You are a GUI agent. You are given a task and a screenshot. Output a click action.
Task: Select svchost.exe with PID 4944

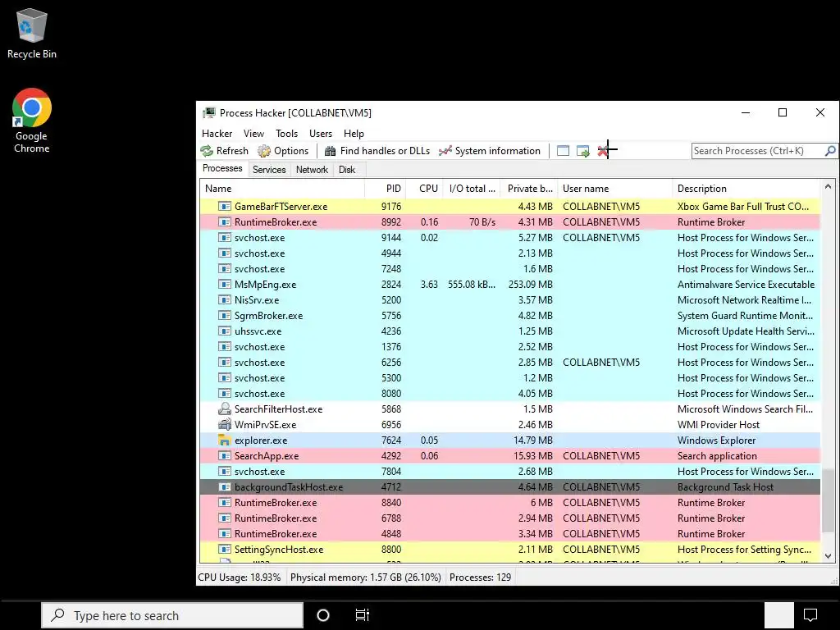[509, 253]
